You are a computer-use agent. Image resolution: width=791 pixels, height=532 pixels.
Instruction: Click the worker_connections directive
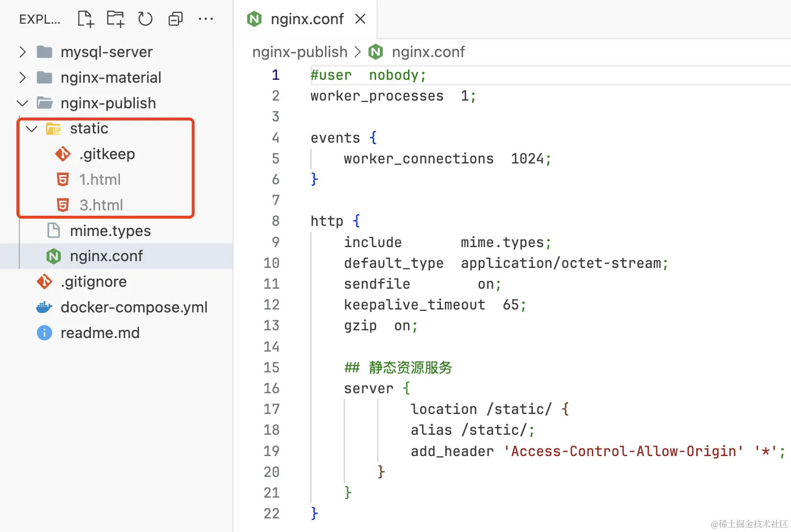click(419, 159)
